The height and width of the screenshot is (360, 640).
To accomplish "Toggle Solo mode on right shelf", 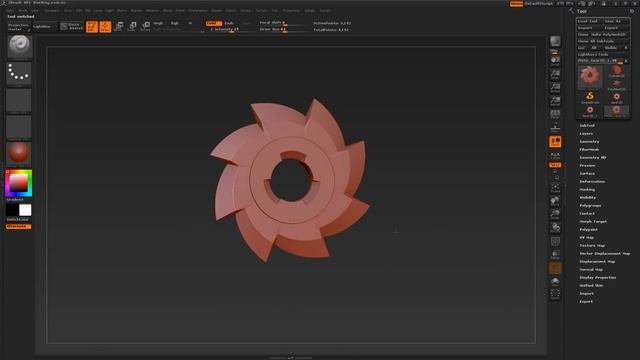I will pyautogui.click(x=555, y=281).
